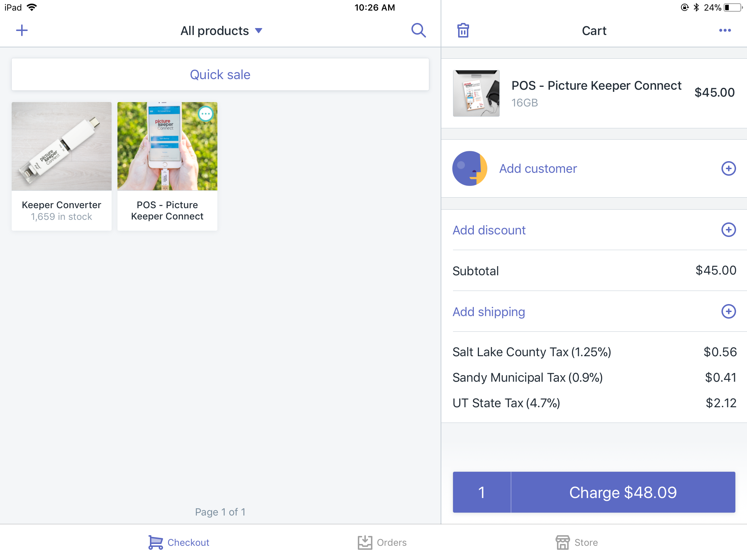Switch to the Orders tab
Viewport: 747px width, 560px height.
tap(382, 542)
